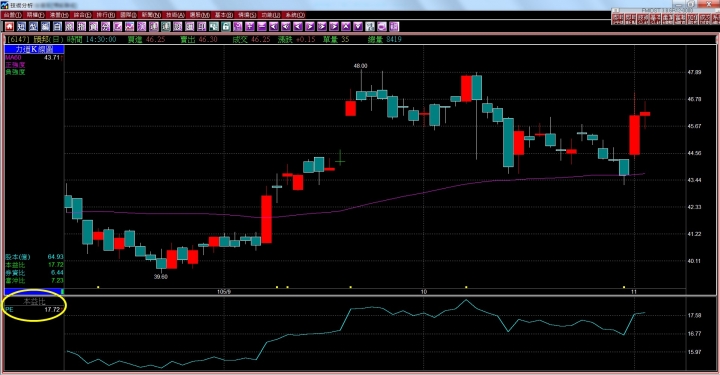
Task: Click the magnifier icon beside the padlock
Action: pyautogui.click(x=237, y=26)
